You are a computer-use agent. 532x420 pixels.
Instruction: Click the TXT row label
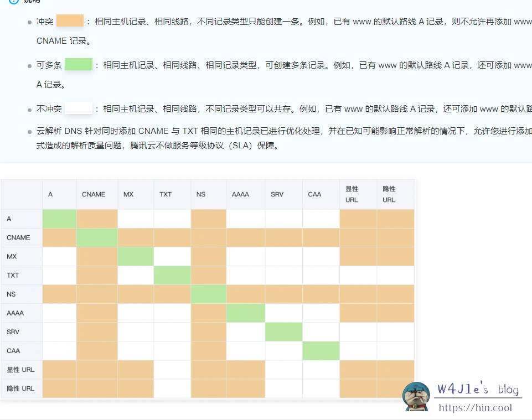pos(13,275)
